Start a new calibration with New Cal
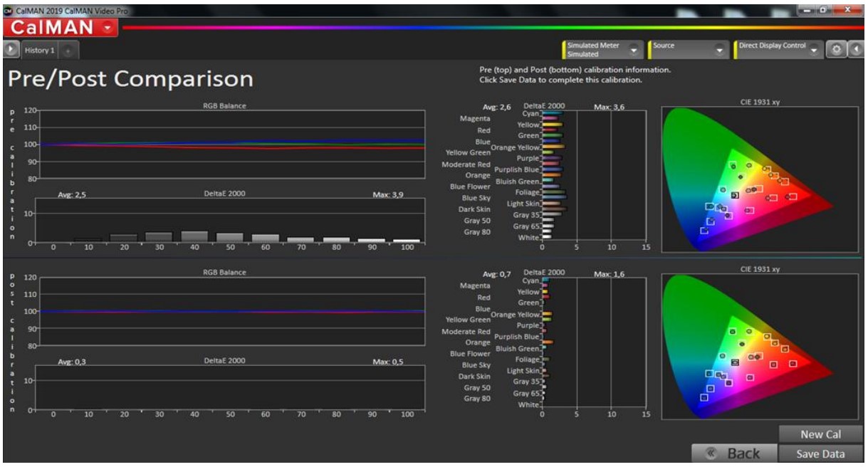Screen dimensions: 868x467 click(x=821, y=434)
